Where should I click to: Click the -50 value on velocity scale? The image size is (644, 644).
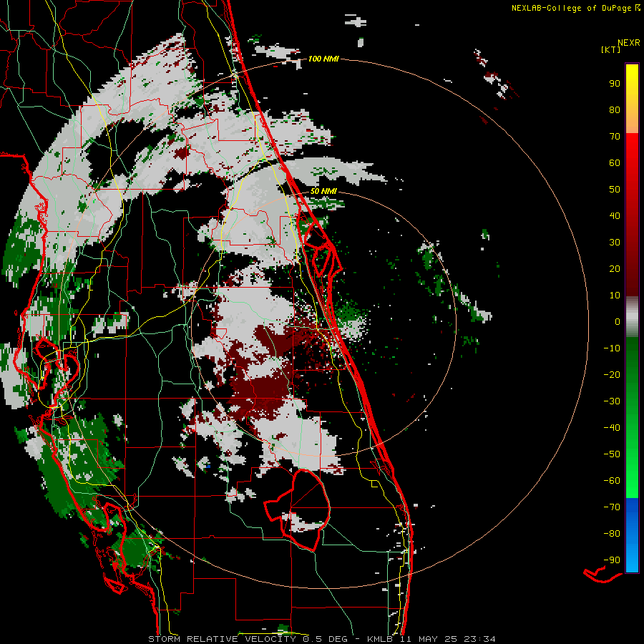coord(612,454)
